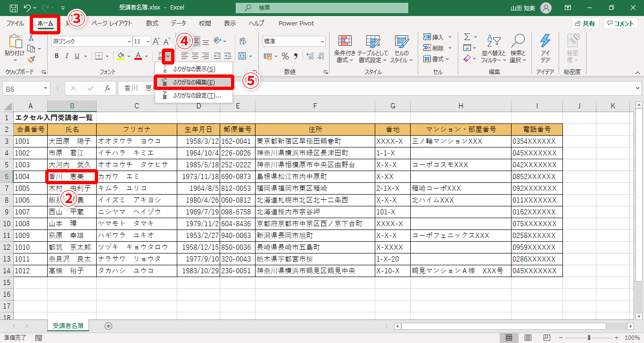This screenshot has width=644, height=343.
Task: Switch to the 数式 tab
Action: coord(152,24)
